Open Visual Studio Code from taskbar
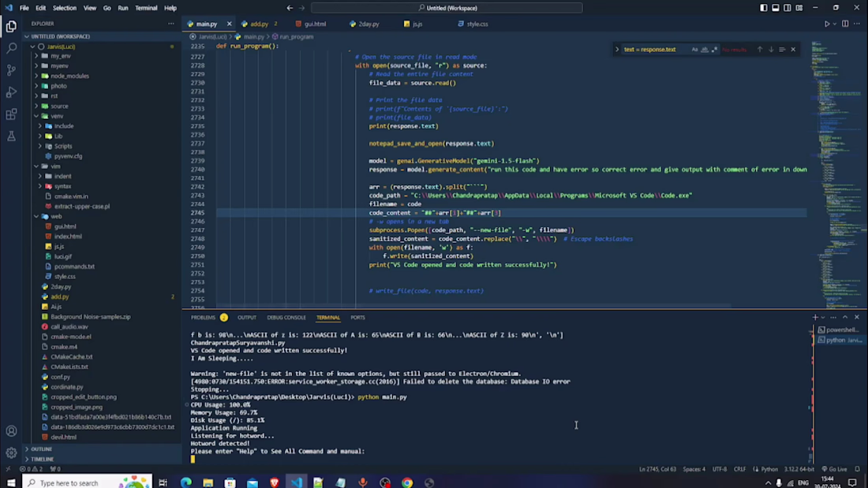868x488 pixels. coord(296,482)
